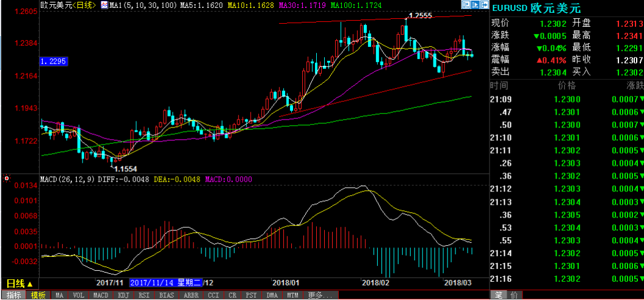Image resolution: width=644 pixels, height=300 pixels.
Task: Click the 2018/01 date label on axis
Action: tap(285, 283)
